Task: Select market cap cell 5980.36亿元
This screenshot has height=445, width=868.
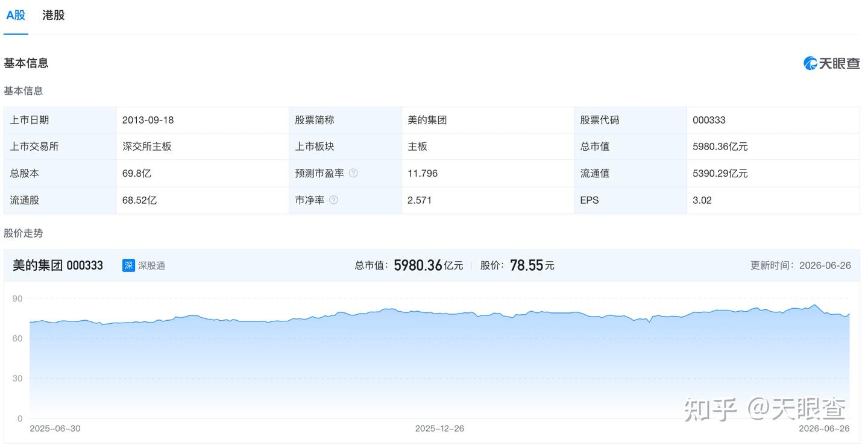Action: point(720,147)
